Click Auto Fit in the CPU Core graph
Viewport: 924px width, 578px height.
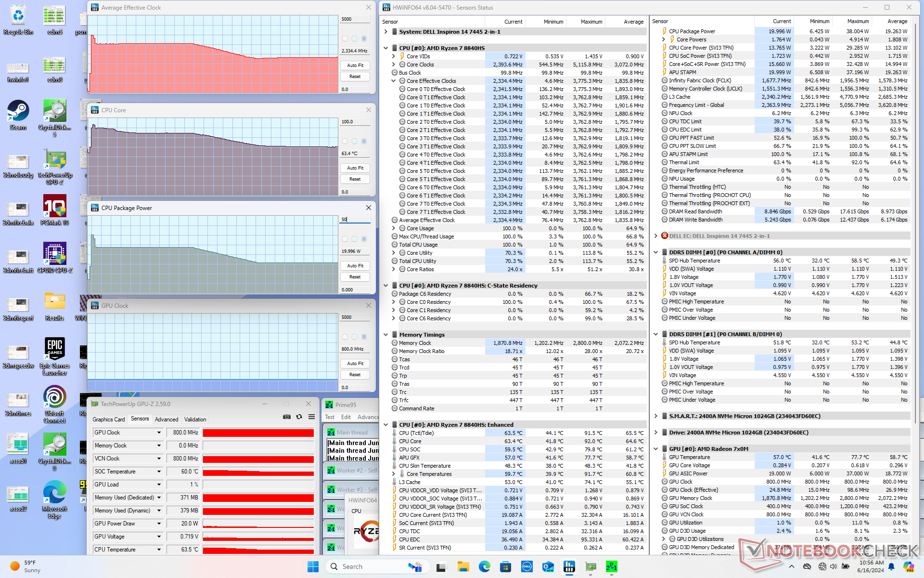355,168
